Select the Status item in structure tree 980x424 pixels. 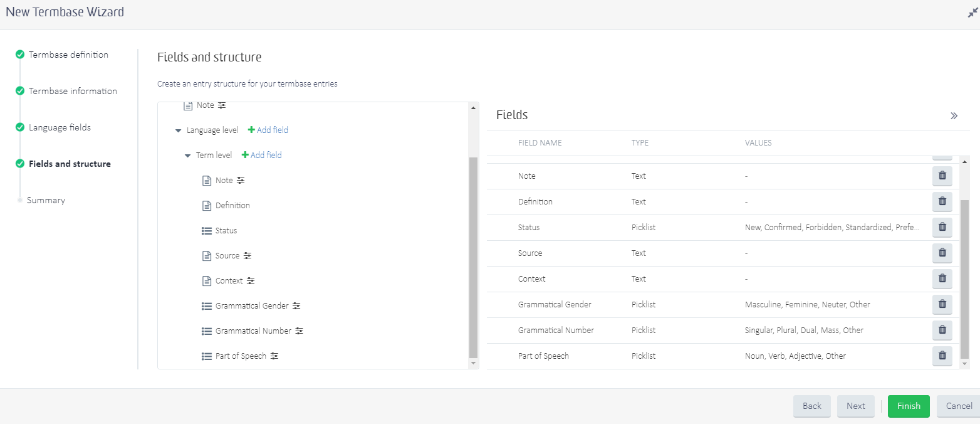(226, 231)
